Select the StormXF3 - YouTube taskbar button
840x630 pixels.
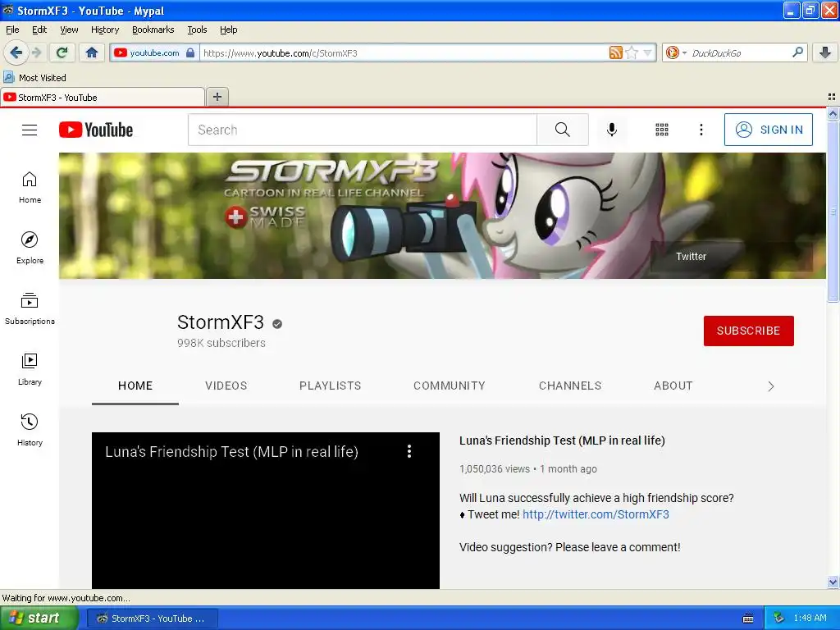click(152, 619)
